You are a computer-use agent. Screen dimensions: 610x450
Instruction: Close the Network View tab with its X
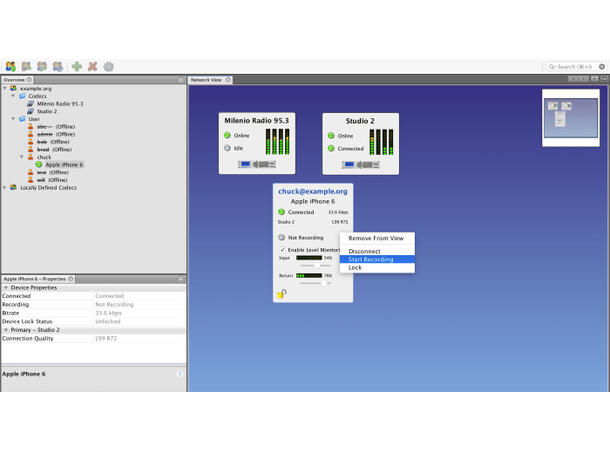228,80
